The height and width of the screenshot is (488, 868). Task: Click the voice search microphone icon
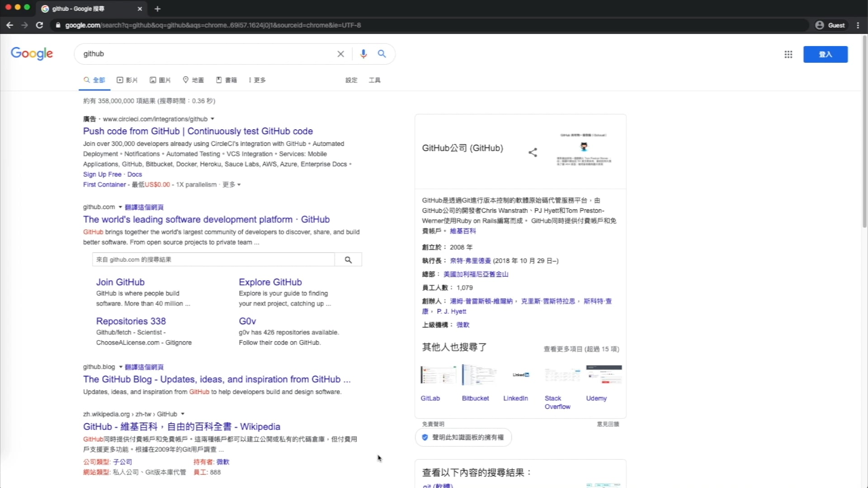pos(363,54)
